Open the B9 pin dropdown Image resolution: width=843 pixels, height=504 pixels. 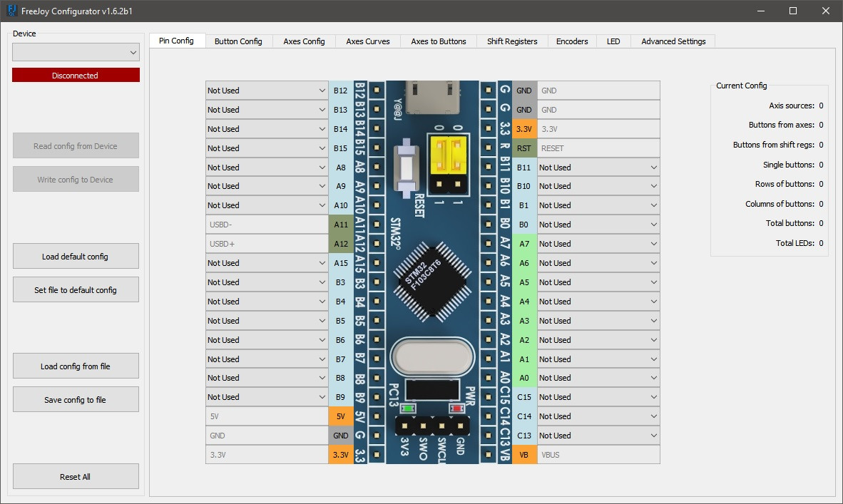(x=267, y=397)
